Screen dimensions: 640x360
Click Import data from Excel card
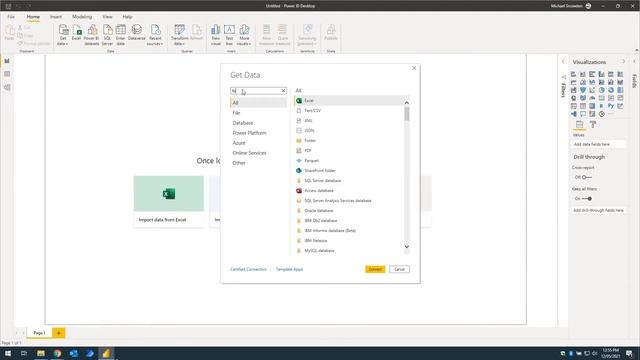pos(169,201)
